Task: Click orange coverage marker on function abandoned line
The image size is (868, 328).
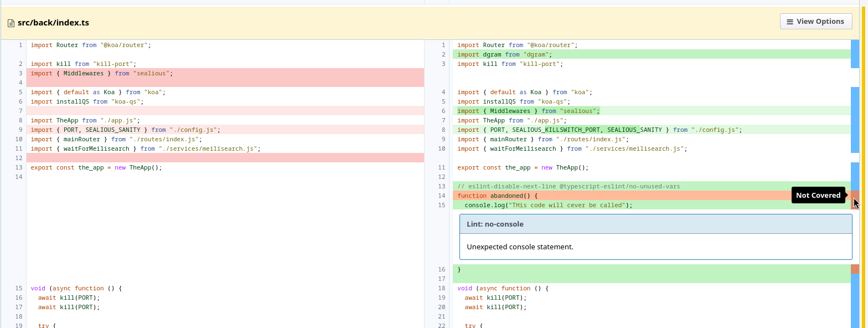Action: click(x=855, y=196)
